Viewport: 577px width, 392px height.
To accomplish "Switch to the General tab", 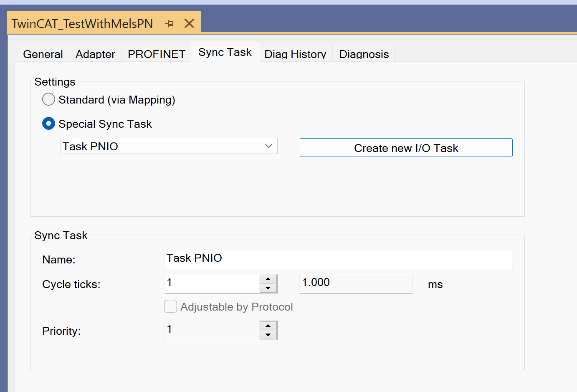I will coord(43,54).
